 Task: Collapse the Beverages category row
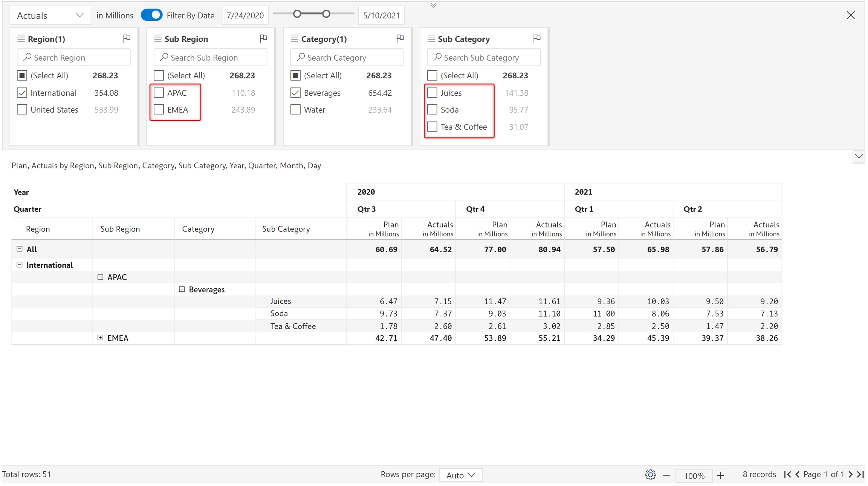coord(182,289)
